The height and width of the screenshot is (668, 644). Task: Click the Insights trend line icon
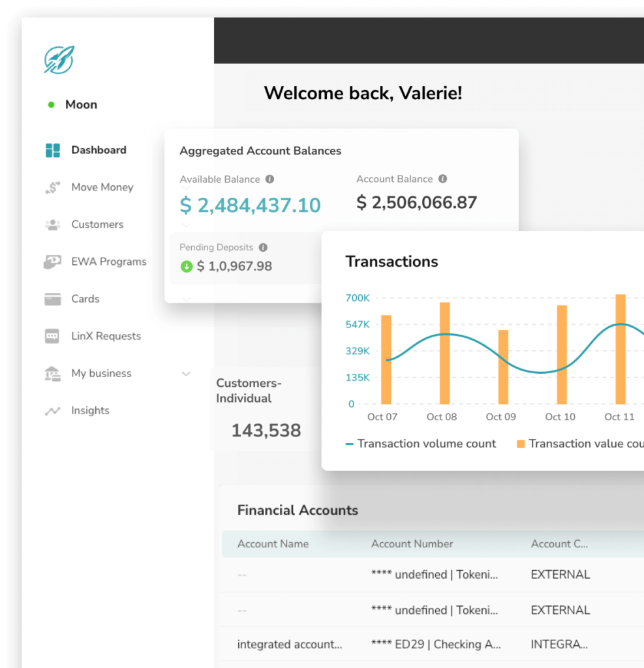(52, 411)
